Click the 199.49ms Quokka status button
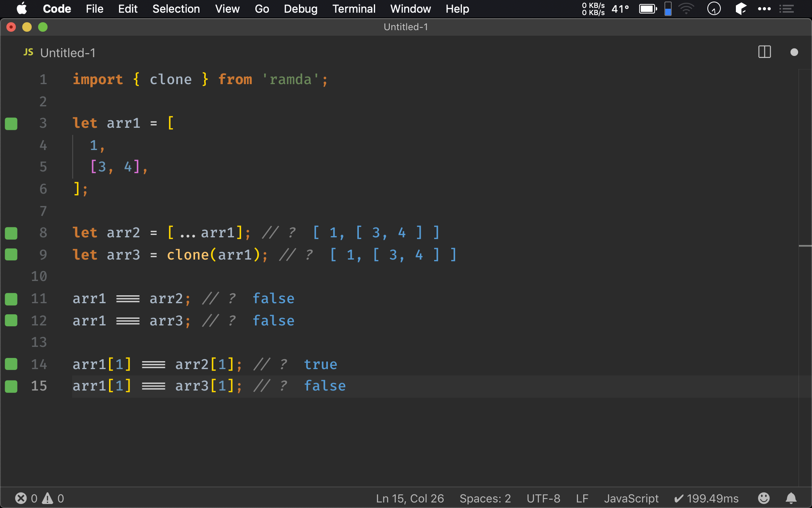 (x=707, y=498)
